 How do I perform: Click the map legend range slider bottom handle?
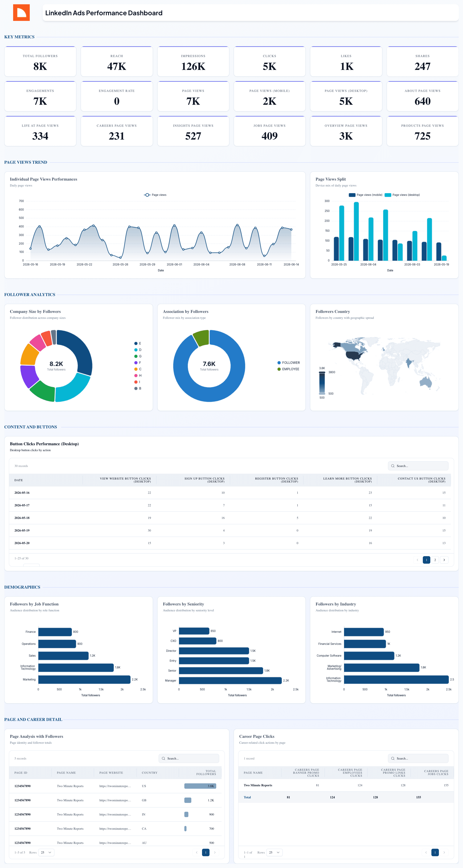click(x=322, y=394)
